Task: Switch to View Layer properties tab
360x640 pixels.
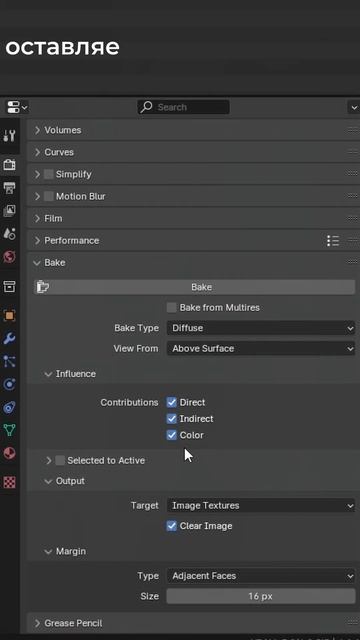Action: click(x=9, y=211)
